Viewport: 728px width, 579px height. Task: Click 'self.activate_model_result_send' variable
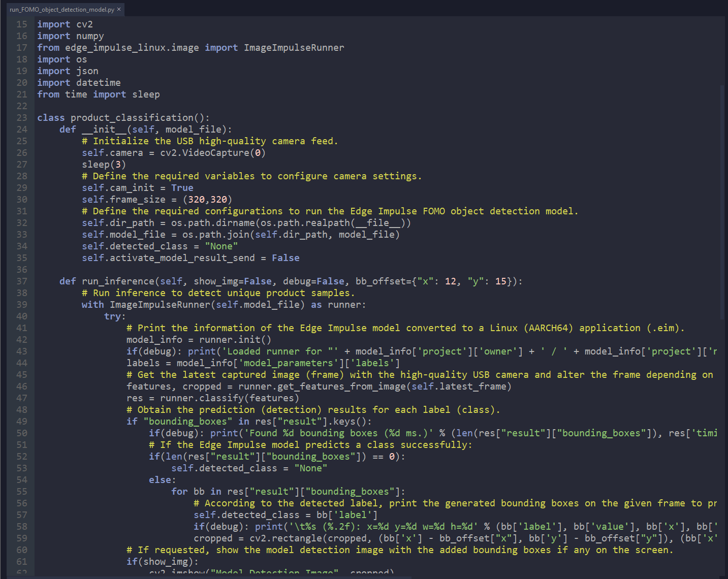[x=168, y=258]
